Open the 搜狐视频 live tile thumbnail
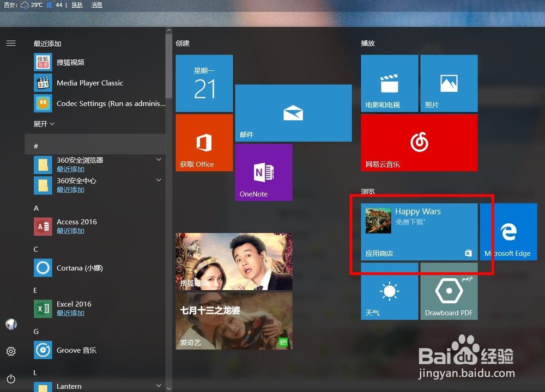The height and width of the screenshot is (392, 545). coord(234,261)
